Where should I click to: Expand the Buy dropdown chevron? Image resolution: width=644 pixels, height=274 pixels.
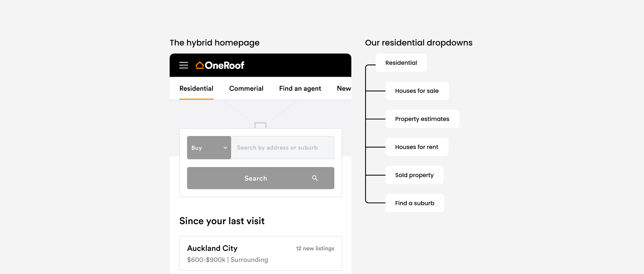click(225, 148)
